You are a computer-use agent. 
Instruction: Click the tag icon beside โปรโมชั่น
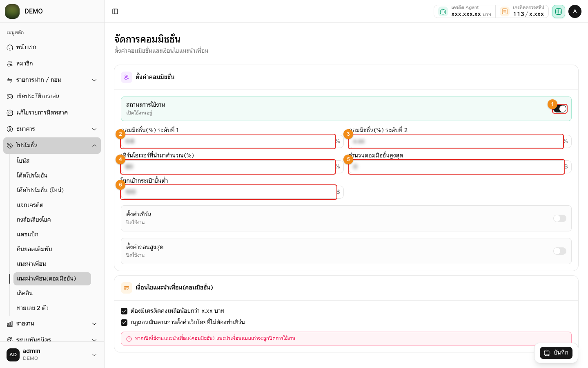coord(10,146)
